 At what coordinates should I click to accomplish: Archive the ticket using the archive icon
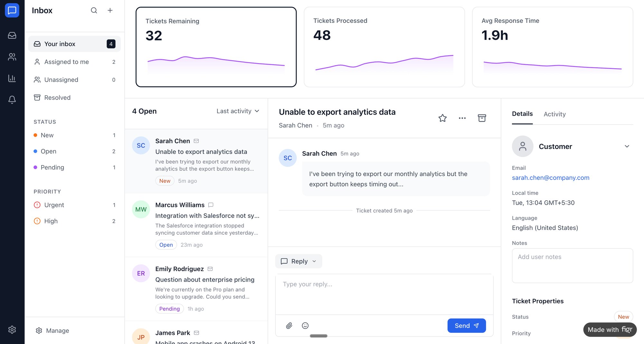point(482,118)
